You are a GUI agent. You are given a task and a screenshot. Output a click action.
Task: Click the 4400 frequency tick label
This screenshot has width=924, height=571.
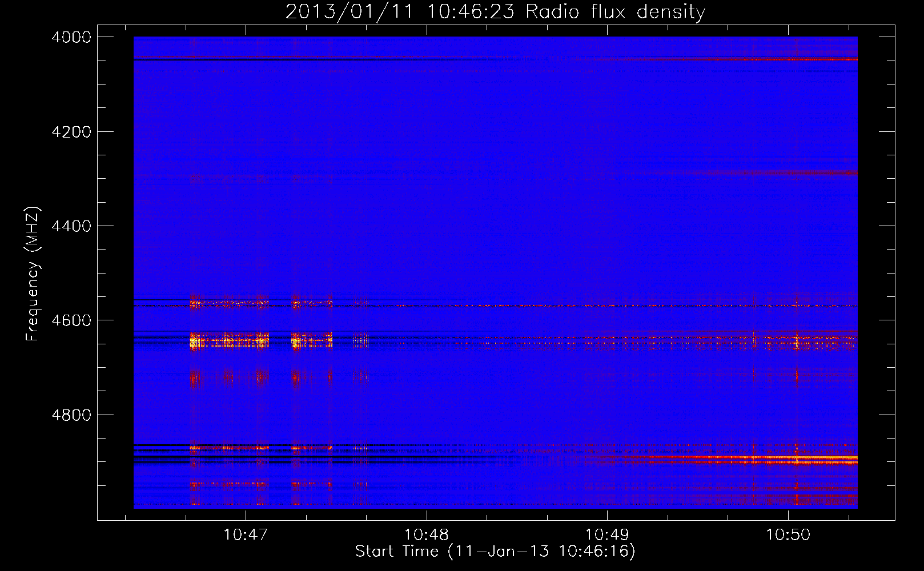tap(71, 226)
